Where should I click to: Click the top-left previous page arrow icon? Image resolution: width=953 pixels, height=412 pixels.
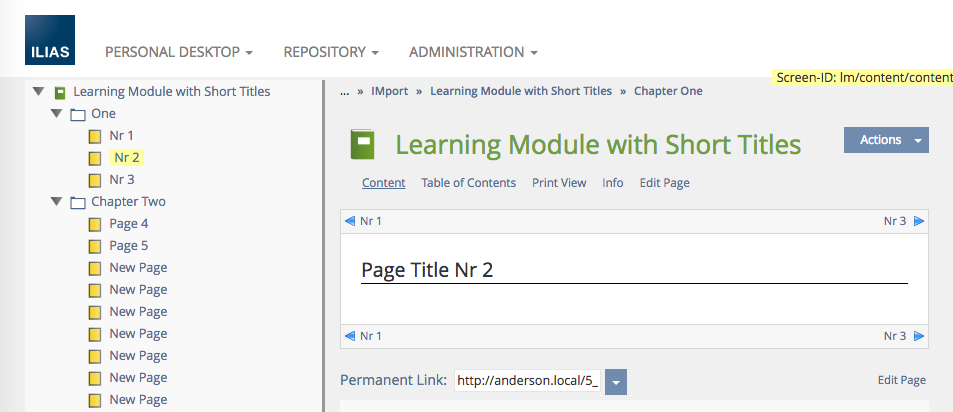350,221
